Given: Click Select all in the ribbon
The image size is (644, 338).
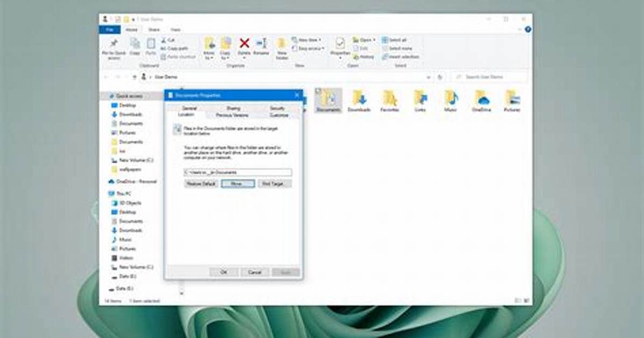Looking at the screenshot, I should tap(394, 40).
